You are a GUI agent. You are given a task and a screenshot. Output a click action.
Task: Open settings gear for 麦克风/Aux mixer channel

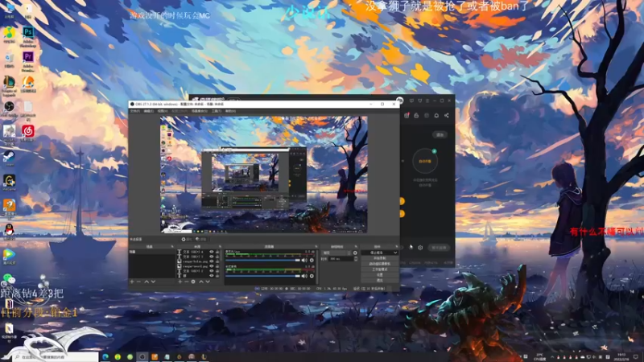coord(312,260)
